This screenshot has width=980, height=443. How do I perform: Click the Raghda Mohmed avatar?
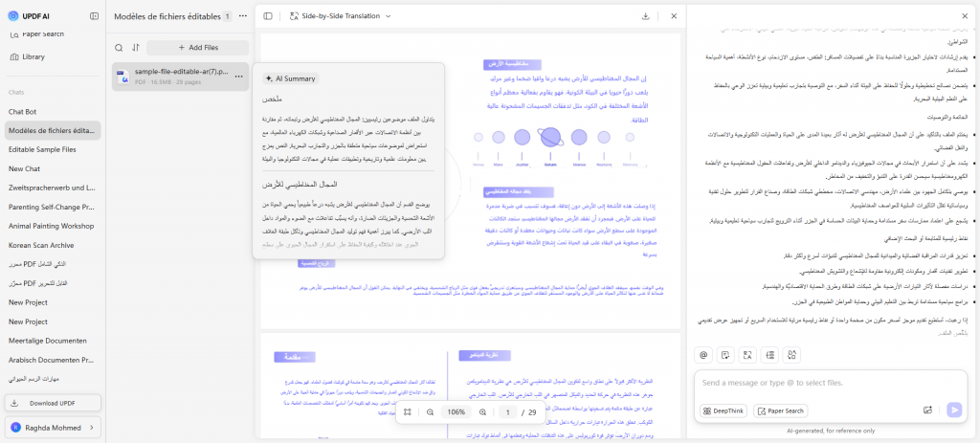16,428
